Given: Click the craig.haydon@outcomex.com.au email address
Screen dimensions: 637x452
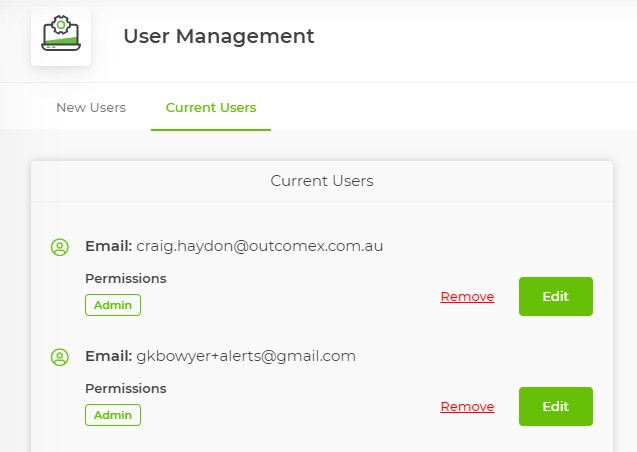Looking at the screenshot, I should (x=259, y=246).
